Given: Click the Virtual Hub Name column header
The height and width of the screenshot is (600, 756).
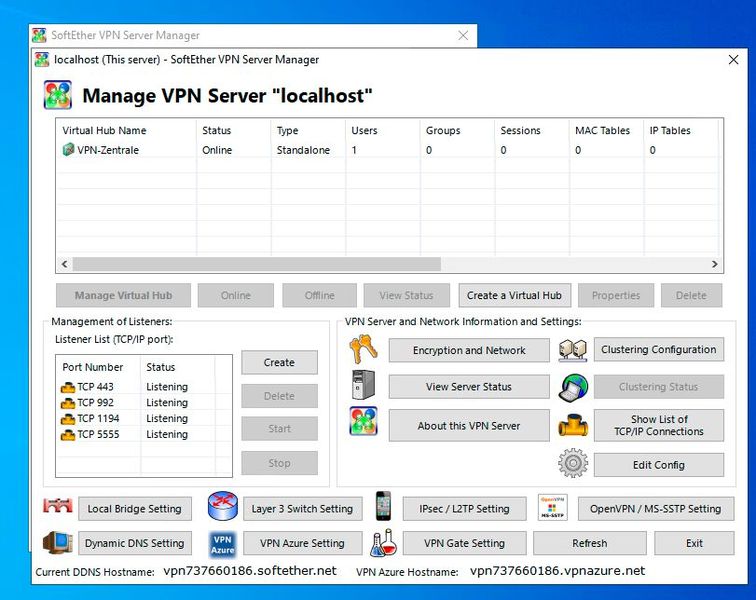Looking at the screenshot, I should click(127, 130).
